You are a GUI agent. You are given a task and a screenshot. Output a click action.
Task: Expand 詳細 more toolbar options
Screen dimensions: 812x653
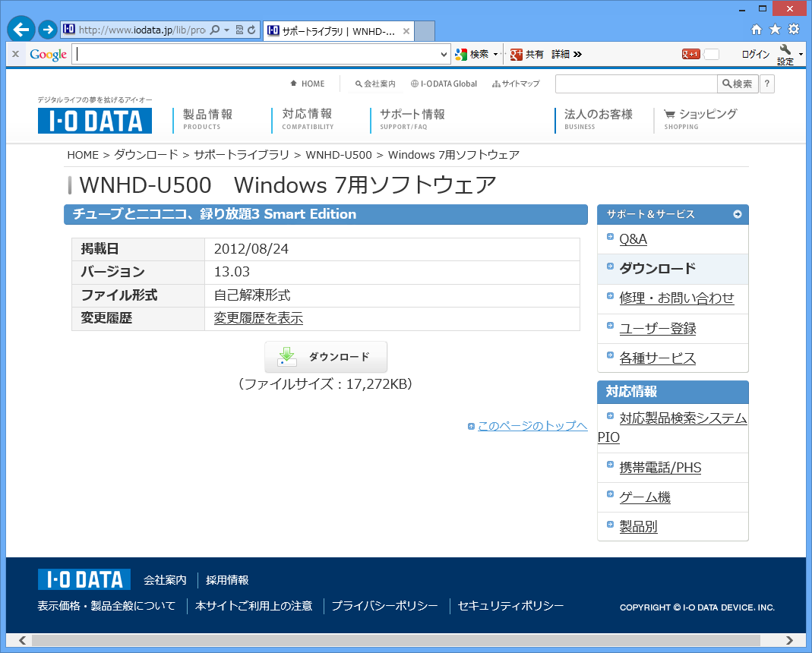coord(567,54)
